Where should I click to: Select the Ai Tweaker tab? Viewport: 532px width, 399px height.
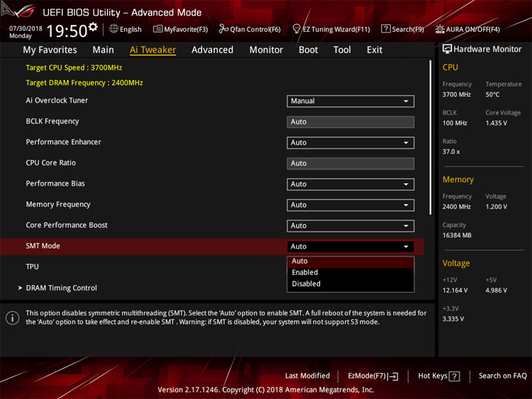[153, 50]
